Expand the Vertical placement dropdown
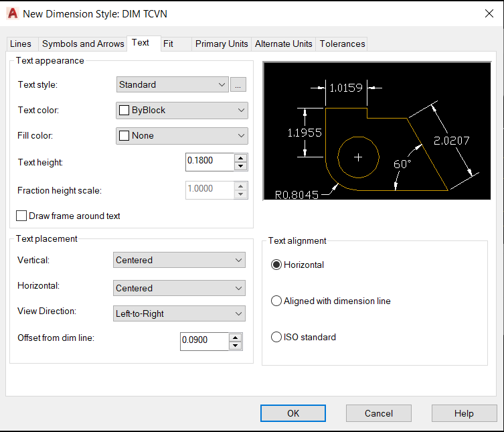The height and width of the screenshot is (432, 504). click(179, 260)
